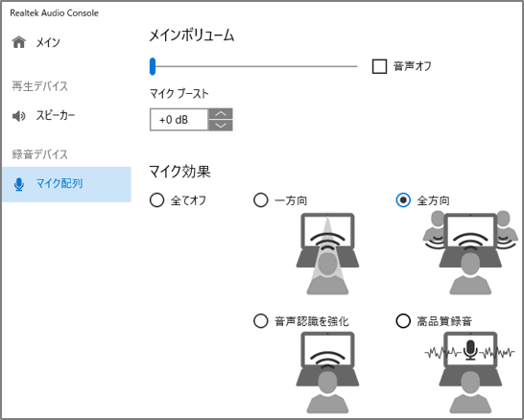Click the 一方向 laptop beam illustration
Image resolution: width=524 pixels, height=420 pixels.
click(327, 254)
